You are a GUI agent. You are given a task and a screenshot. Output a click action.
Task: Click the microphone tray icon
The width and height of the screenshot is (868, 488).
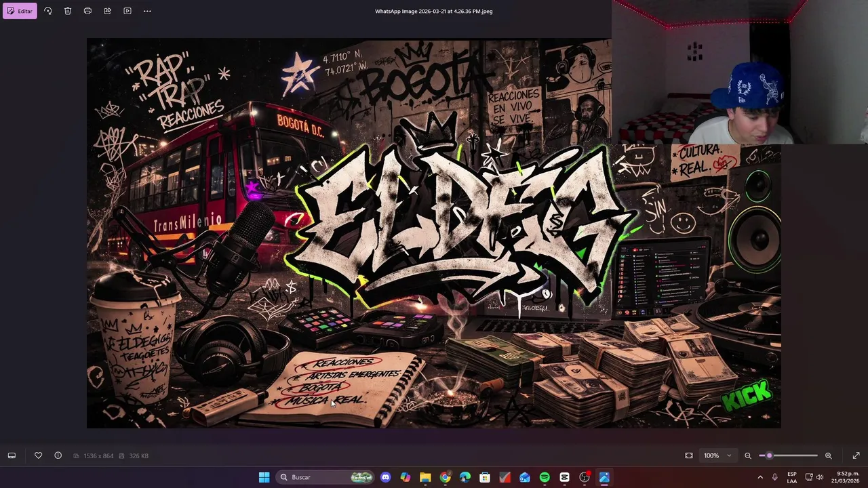point(775,477)
